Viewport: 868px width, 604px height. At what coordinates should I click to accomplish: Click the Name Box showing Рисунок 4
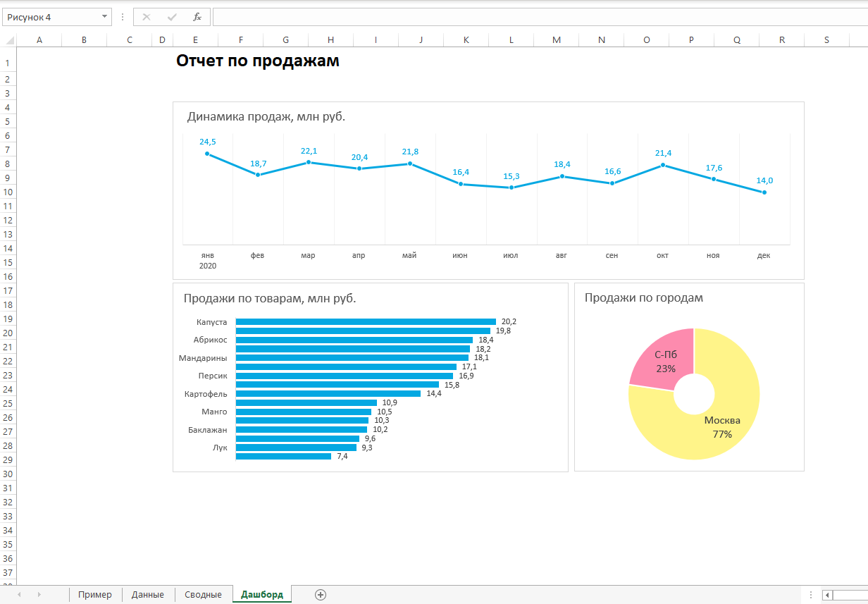point(48,17)
